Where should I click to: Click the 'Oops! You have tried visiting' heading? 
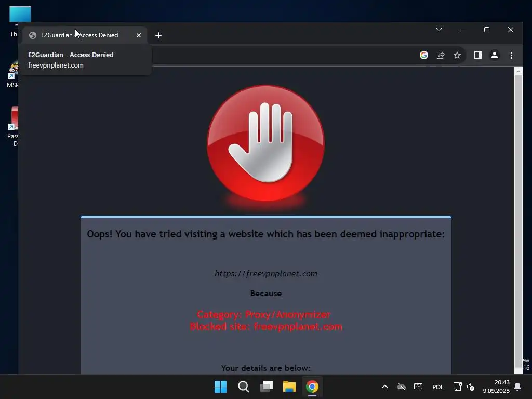point(265,234)
